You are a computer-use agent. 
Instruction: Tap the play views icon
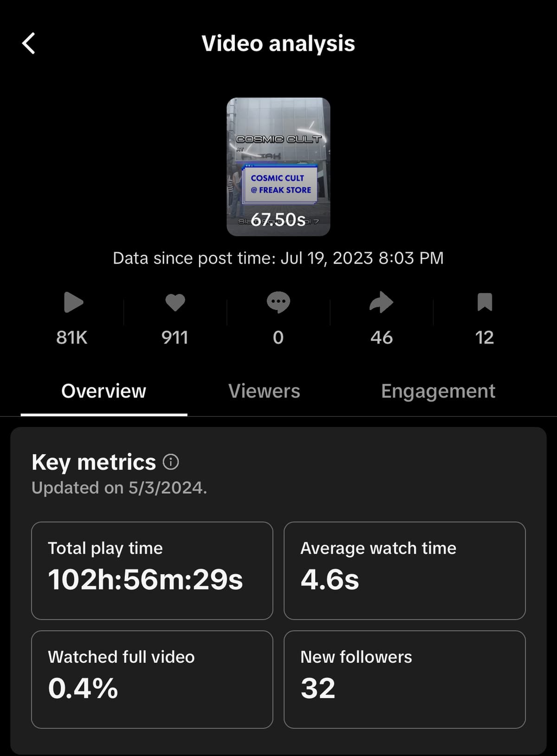point(73,303)
